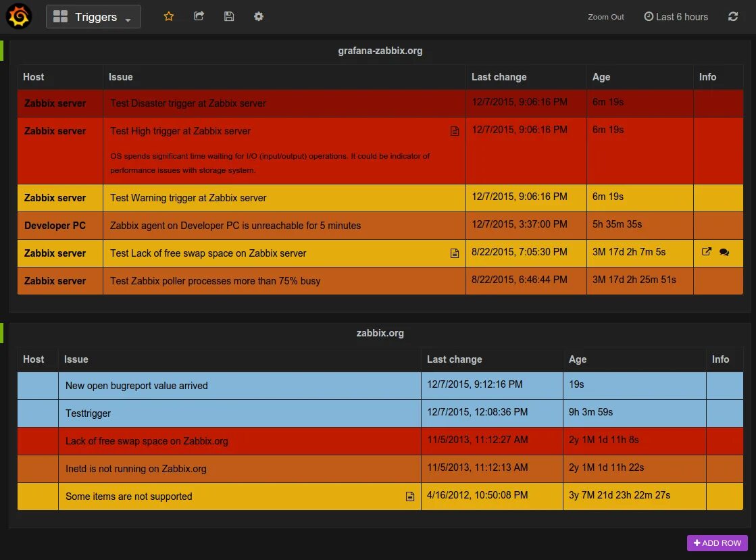Click the '3y 7M 21d 23h 22m 27s' age value
Image resolution: width=756 pixels, height=560 pixels.
619,495
